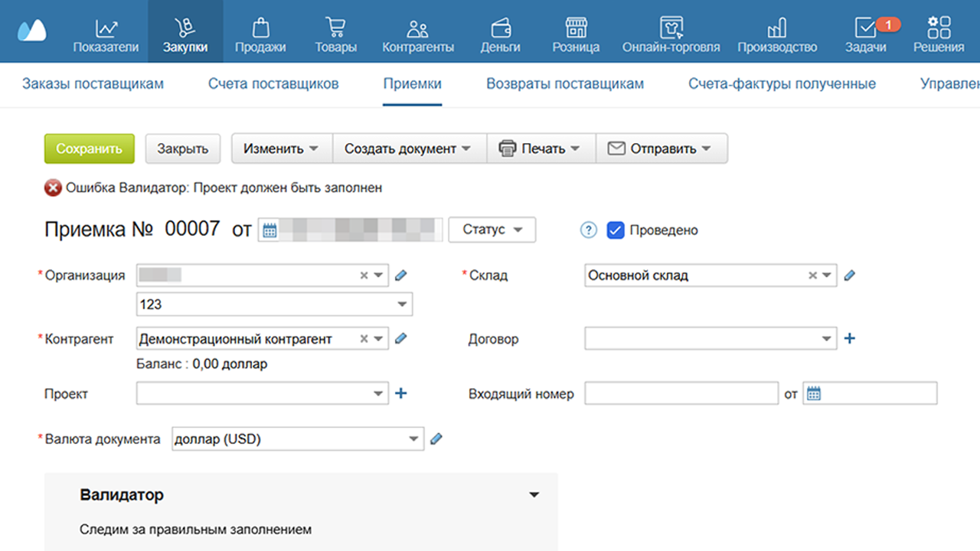Click pencil icon next to Организация
The width and height of the screenshot is (980, 551).
pyautogui.click(x=401, y=275)
